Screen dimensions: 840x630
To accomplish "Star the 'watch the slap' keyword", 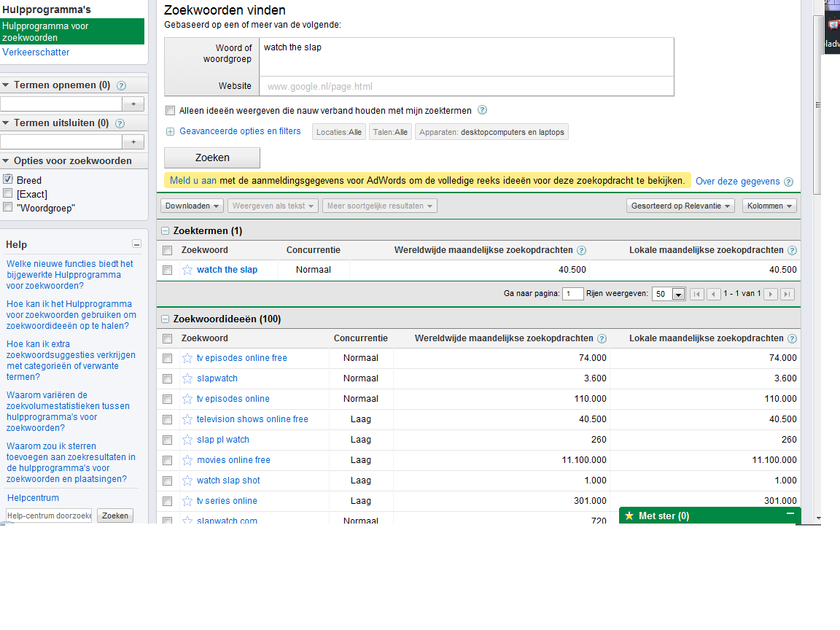I will 187,270.
